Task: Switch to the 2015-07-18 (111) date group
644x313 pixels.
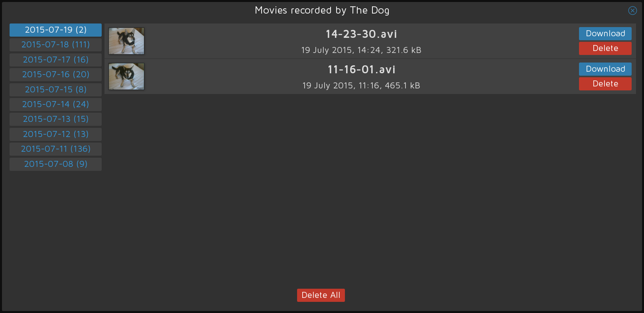Action: [x=56, y=45]
